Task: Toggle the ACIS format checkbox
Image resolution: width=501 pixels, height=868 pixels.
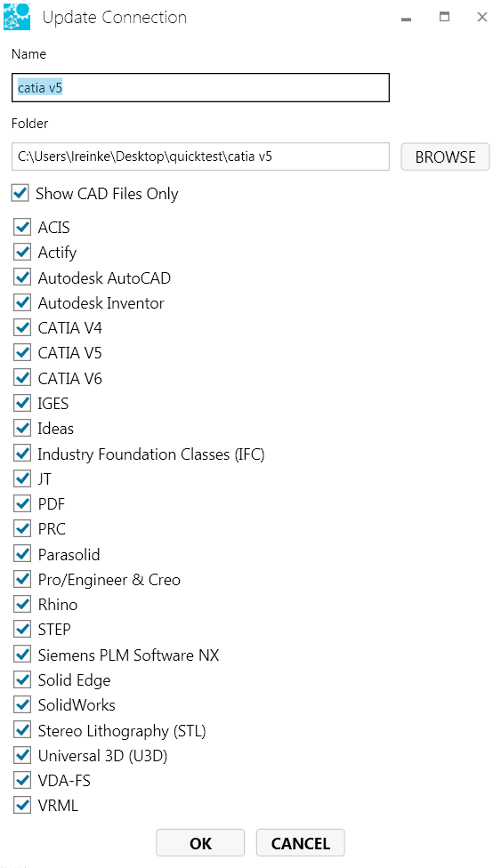Action: pos(22,227)
